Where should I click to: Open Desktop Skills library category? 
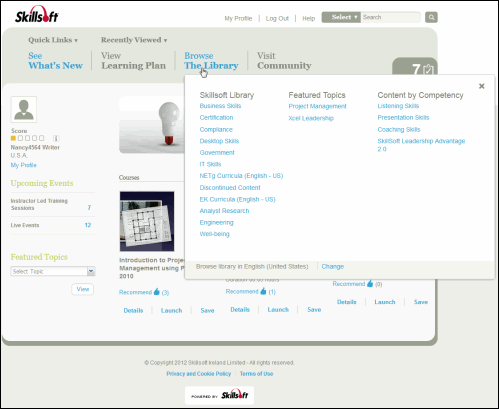click(219, 141)
